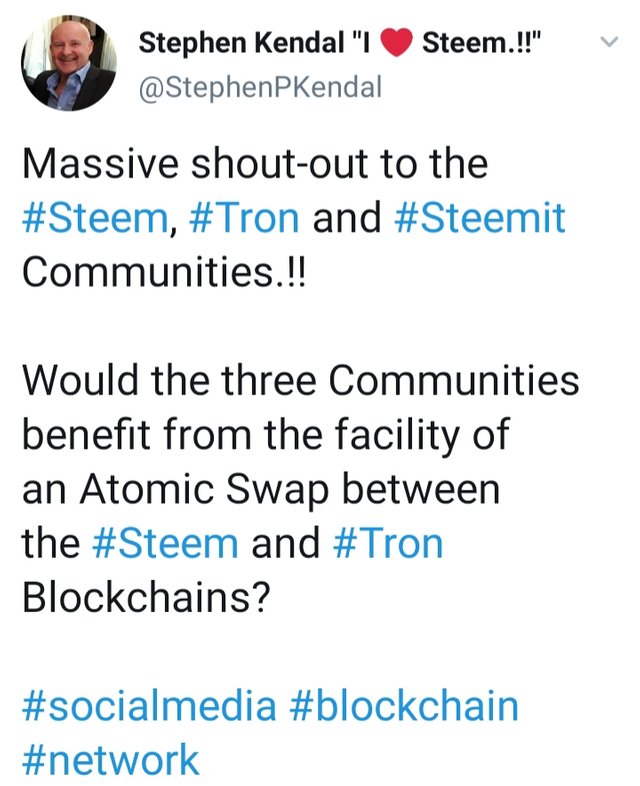
Task: Click the "Communities.!!" text line
Action: 165,272
